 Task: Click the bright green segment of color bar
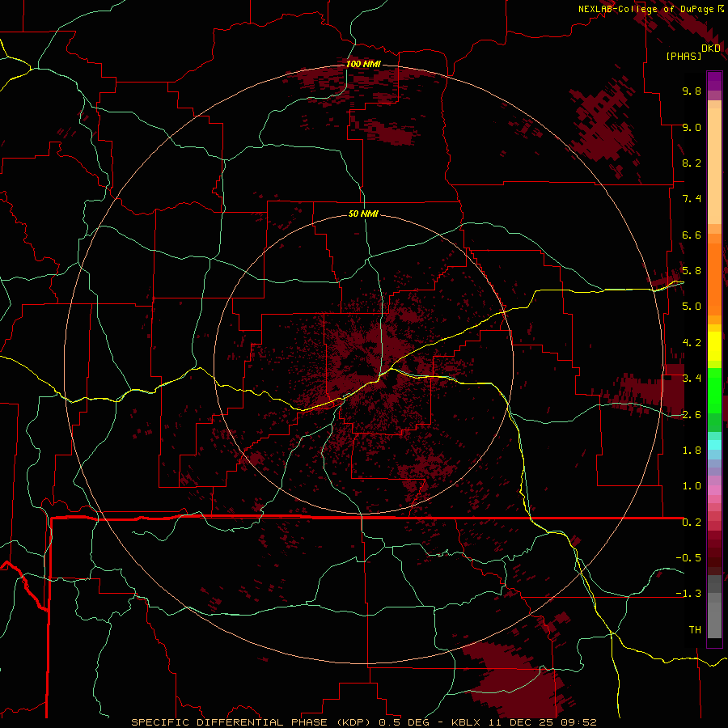pyautogui.click(x=714, y=390)
